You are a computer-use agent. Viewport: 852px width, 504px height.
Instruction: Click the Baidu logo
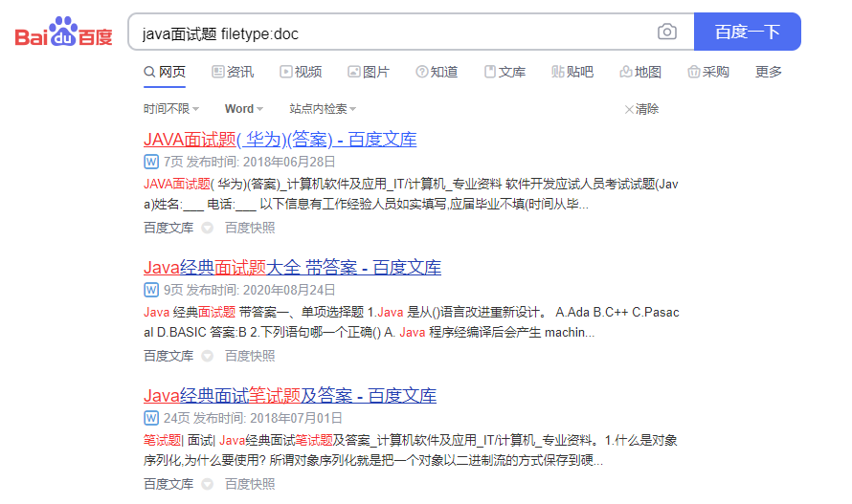pyautogui.click(x=63, y=32)
